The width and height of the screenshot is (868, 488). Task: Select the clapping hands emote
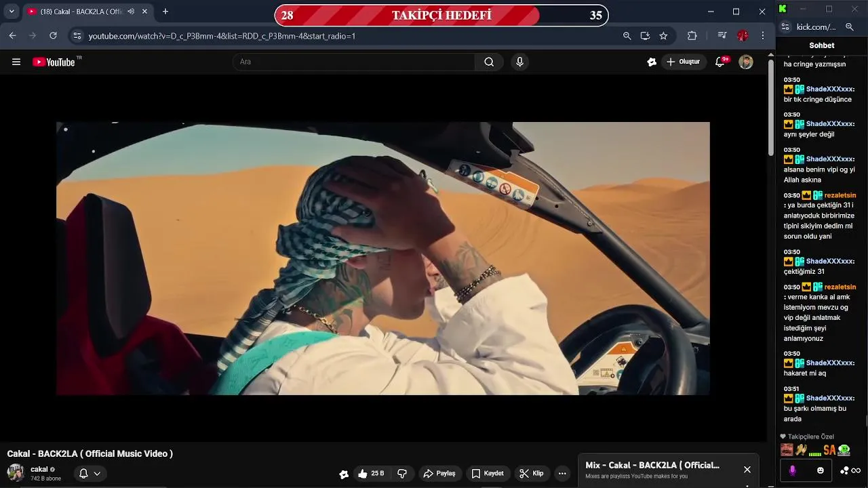(x=802, y=450)
